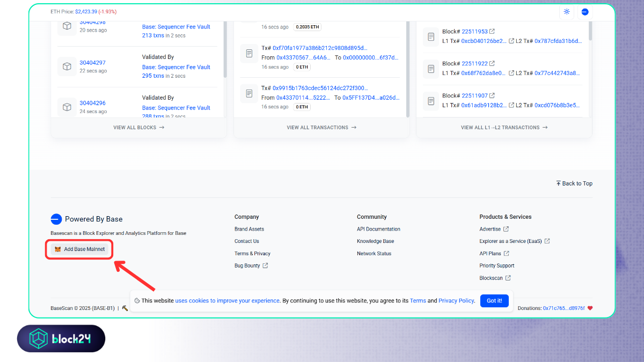Open Privacy Policy link in cookie banner

(x=456, y=301)
